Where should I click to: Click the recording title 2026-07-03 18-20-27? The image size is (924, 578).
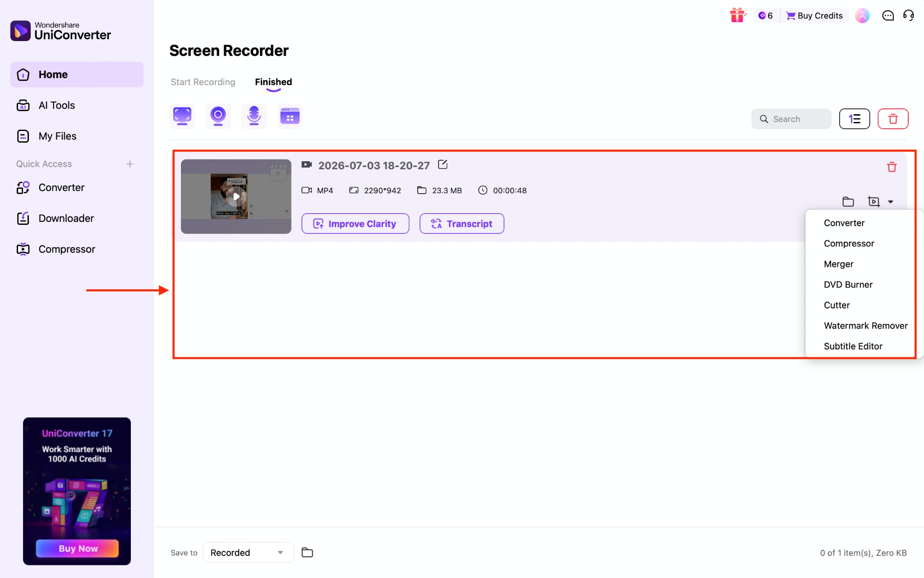(374, 165)
